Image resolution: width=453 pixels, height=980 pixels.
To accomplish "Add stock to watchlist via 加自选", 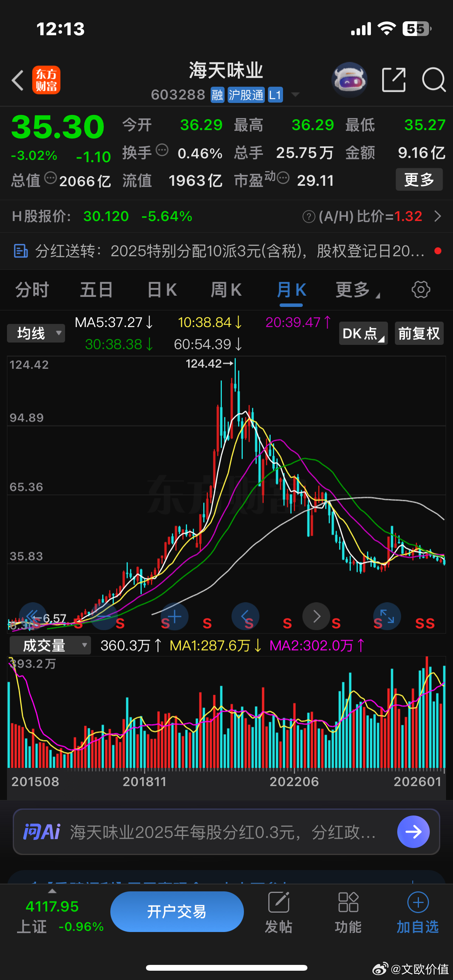I will click(x=418, y=912).
